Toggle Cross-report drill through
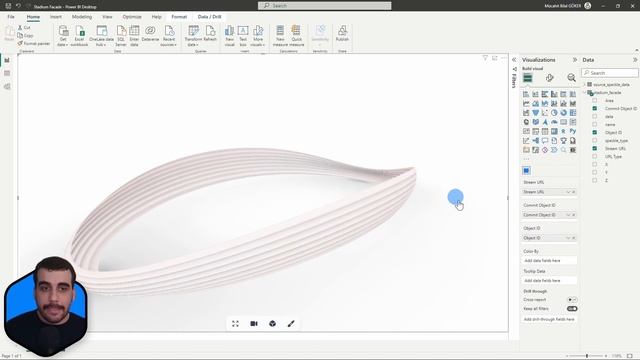Screen dimensions: 640x360 (x=572, y=300)
